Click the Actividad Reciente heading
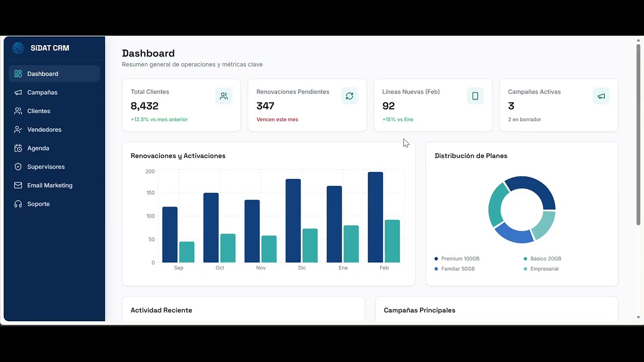The width and height of the screenshot is (644, 362). (x=162, y=310)
